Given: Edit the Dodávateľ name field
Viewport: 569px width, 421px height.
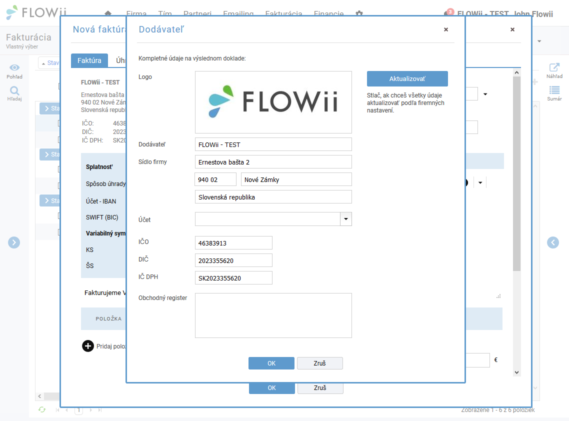Looking at the screenshot, I should click(273, 144).
